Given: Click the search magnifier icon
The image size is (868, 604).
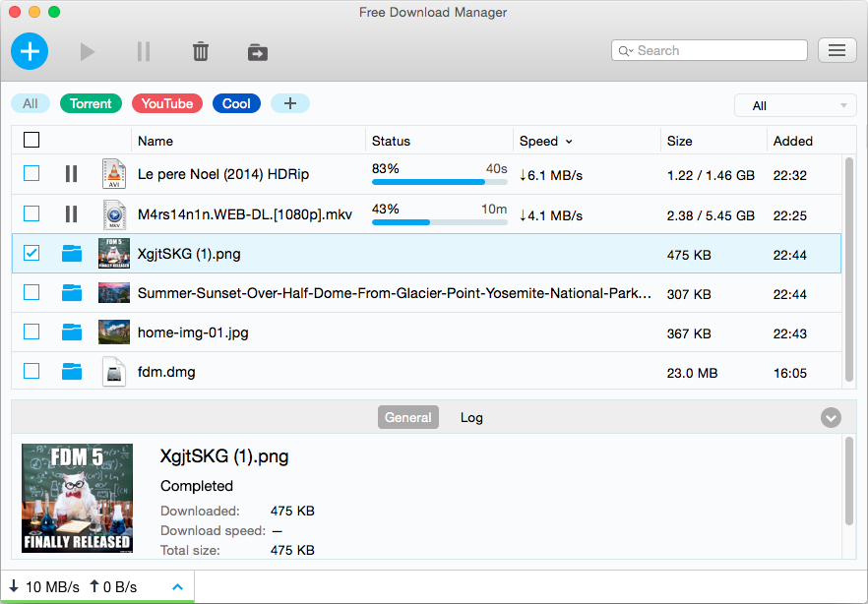Looking at the screenshot, I should click(623, 51).
